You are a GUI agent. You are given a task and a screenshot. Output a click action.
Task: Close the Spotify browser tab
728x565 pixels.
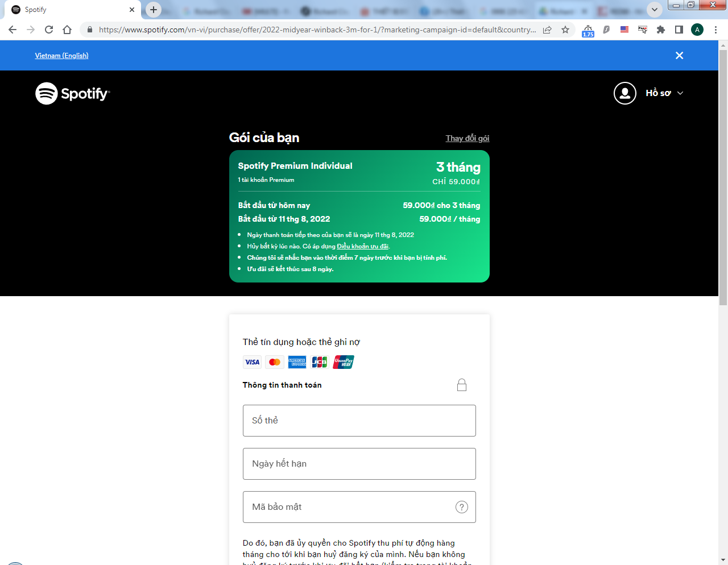[x=132, y=10]
